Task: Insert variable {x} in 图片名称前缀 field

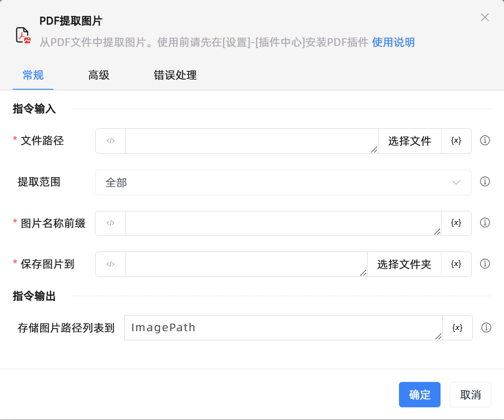Action: click(x=456, y=223)
